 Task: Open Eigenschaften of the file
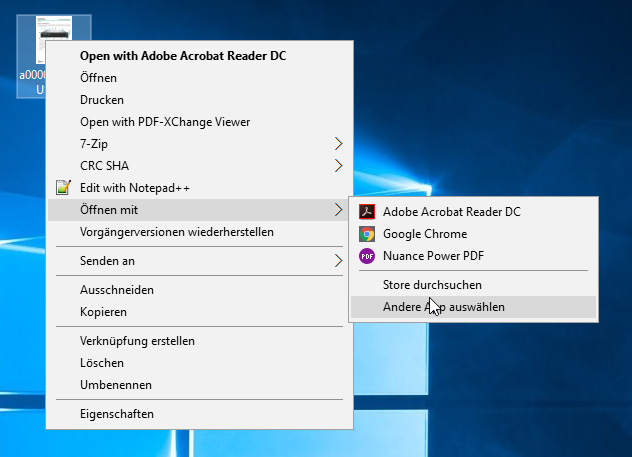[200, 414]
